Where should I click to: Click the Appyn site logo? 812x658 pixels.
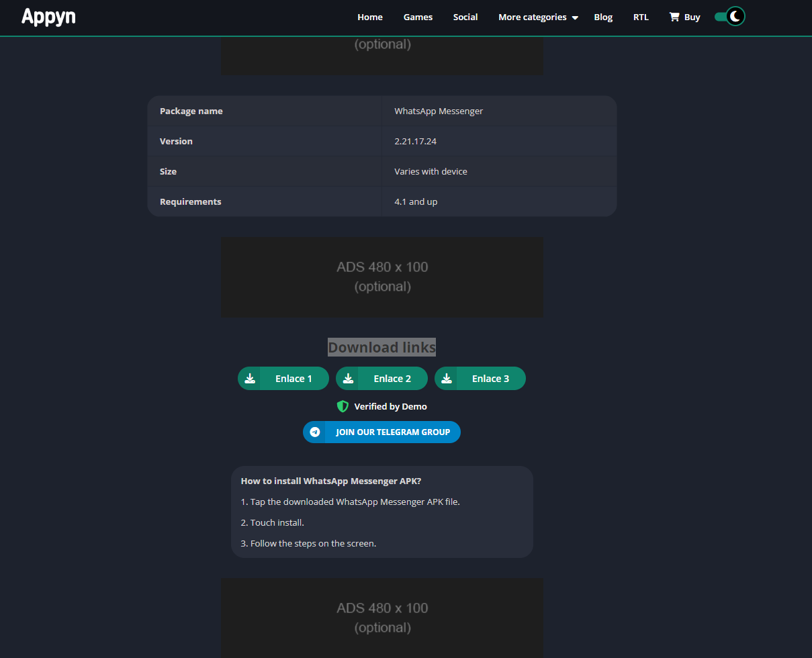pyautogui.click(x=48, y=17)
